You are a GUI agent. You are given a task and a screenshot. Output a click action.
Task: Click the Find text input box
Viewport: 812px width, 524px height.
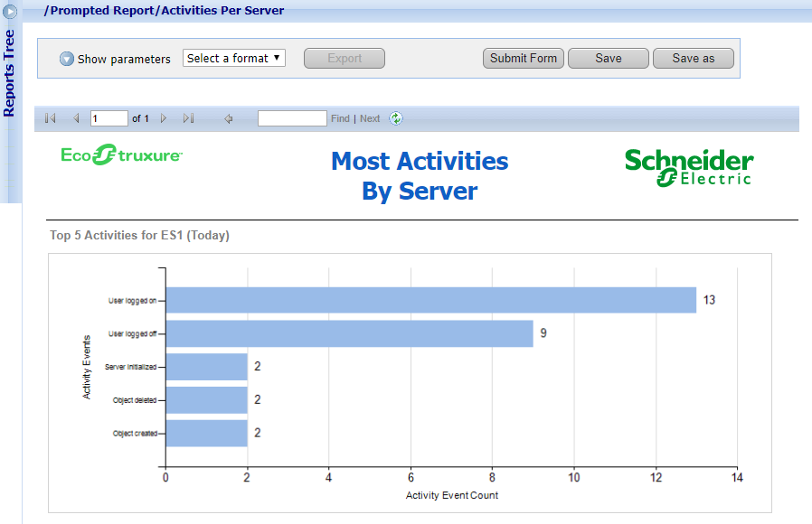click(292, 118)
